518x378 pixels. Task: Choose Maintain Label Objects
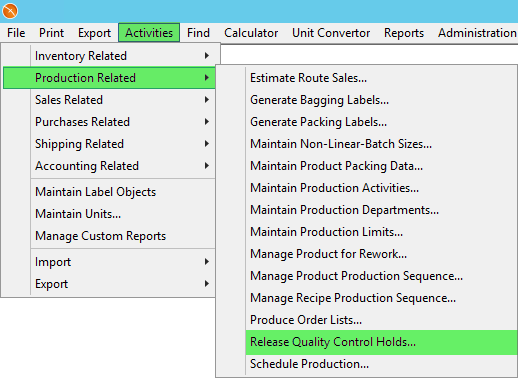tap(109, 192)
